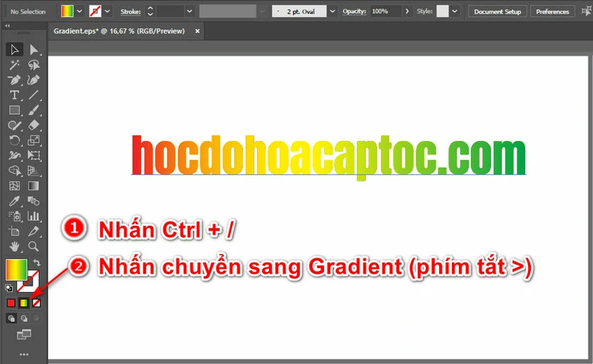Screen dimensions: 593x364
Task: Activate the Shaper tool
Action: pos(14,126)
